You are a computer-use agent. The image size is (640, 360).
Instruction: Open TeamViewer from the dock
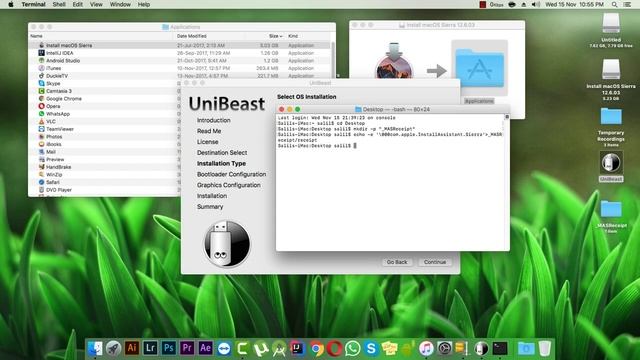coord(224,349)
